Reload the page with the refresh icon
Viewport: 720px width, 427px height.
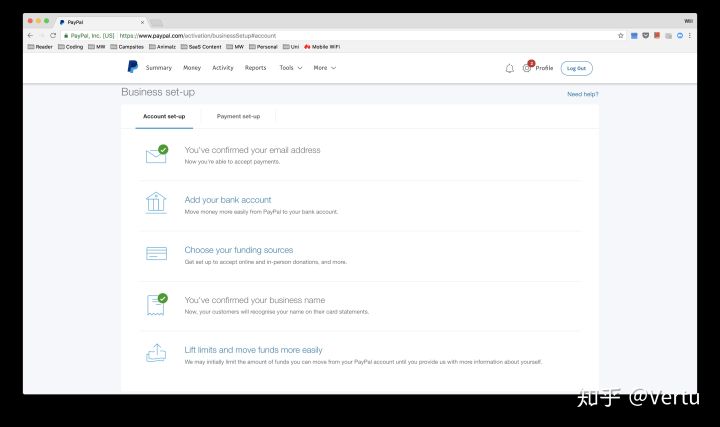(x=53, y=35)
